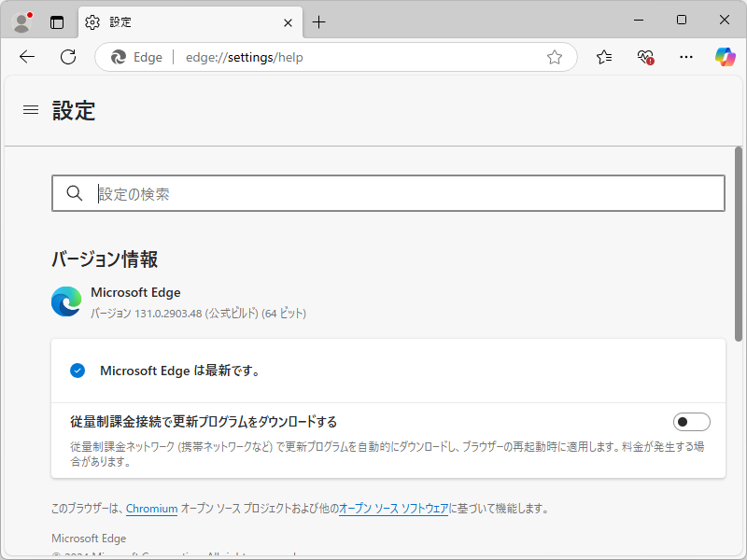Open Browser essentials with the heart icon
The width and height of the screenshot is (747, 560).
click(644, 57)
